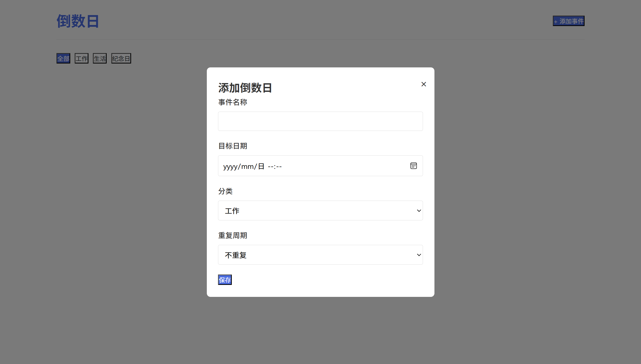The height and width of the screenshot is (364, 641).
Task: Click the 倒数日 page title
Action: coord(78,21)
